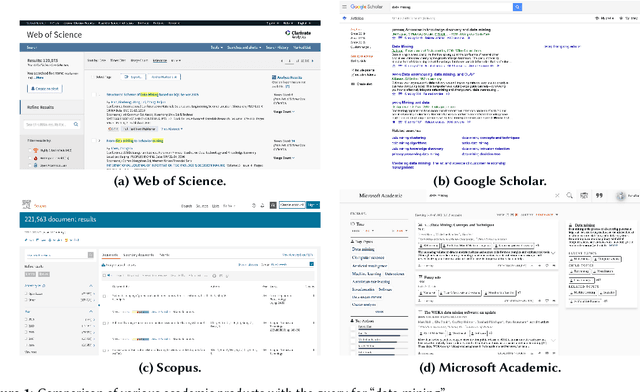Click data mining clustering related search in Google Scholar
Screen dimensions: 640x392
pos(409,138)
